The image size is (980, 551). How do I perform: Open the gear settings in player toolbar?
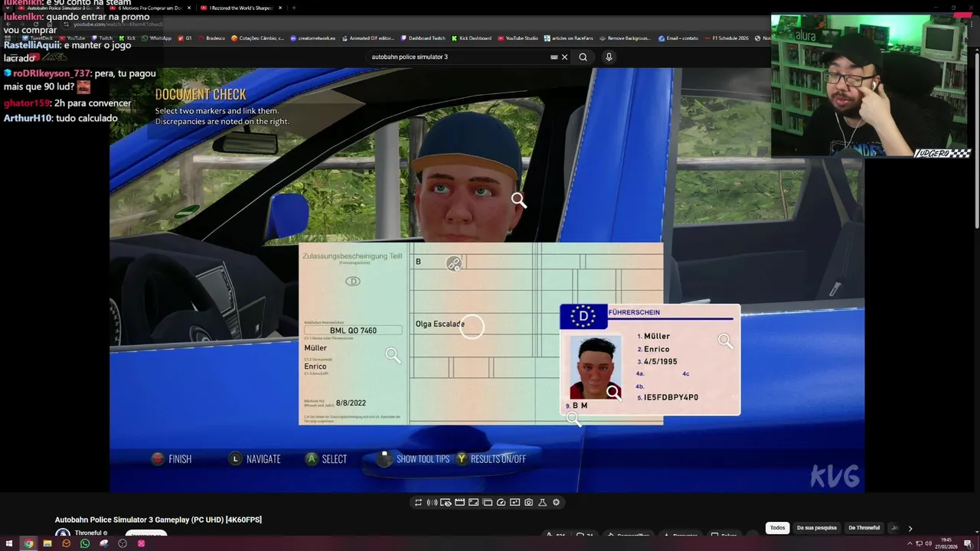tap(556, 503)
